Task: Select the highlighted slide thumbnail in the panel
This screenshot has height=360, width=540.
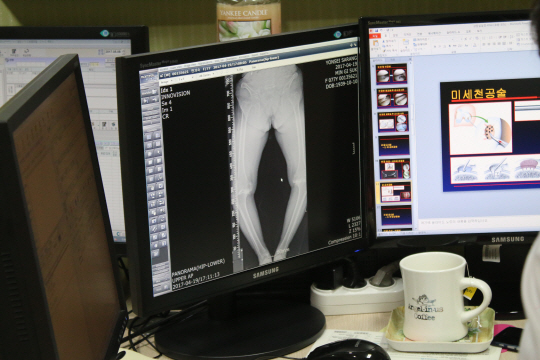Action: coord(396,192)
